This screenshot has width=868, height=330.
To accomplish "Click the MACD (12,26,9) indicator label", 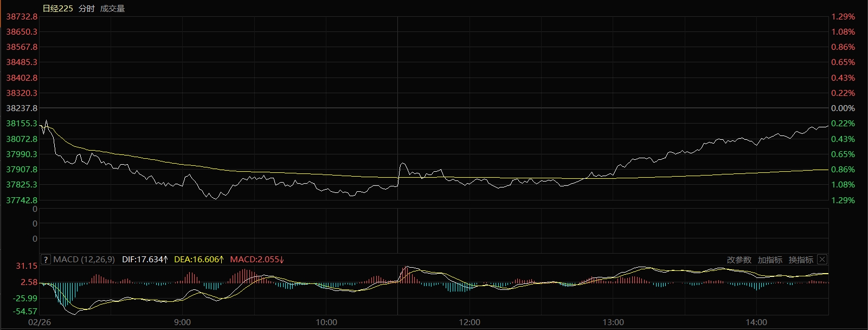I will pos(84,260).
